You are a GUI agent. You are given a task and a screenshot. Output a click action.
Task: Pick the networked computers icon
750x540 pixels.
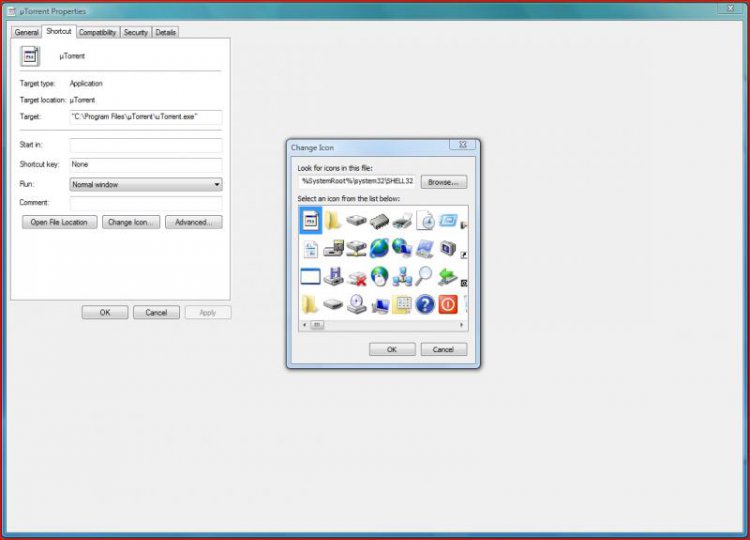point(402,276)
